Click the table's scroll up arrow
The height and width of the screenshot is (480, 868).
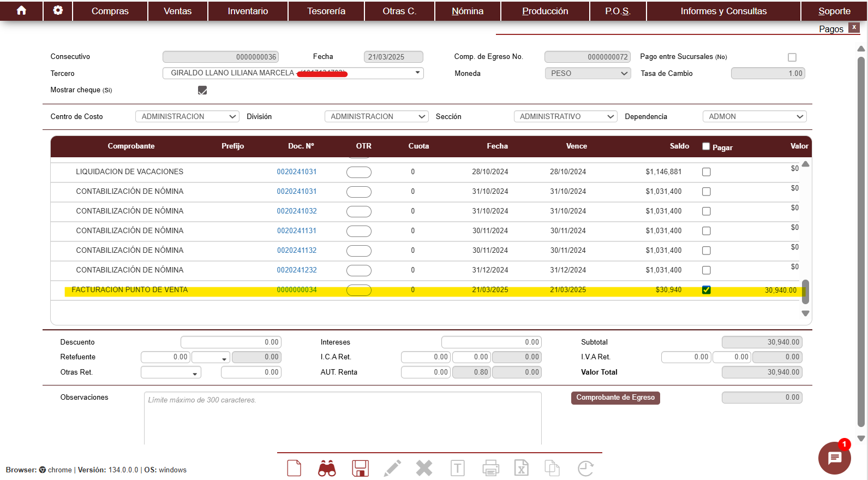click(805, 164)
